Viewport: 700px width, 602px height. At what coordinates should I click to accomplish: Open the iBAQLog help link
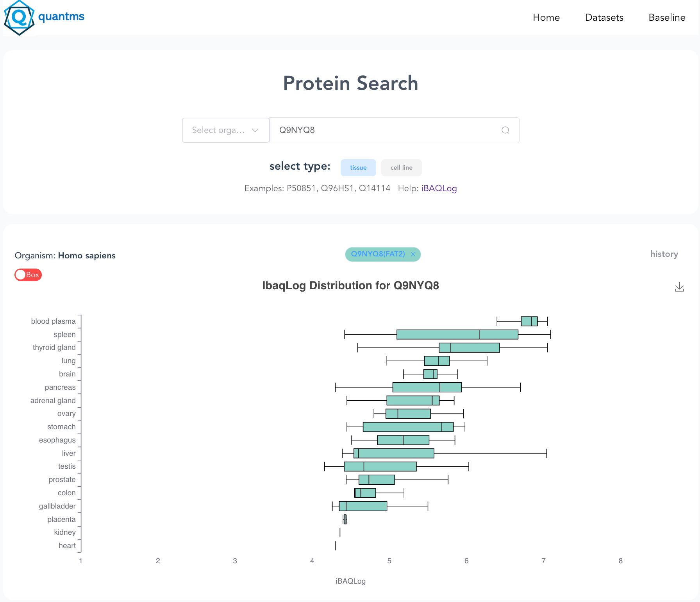click(439, 188)
